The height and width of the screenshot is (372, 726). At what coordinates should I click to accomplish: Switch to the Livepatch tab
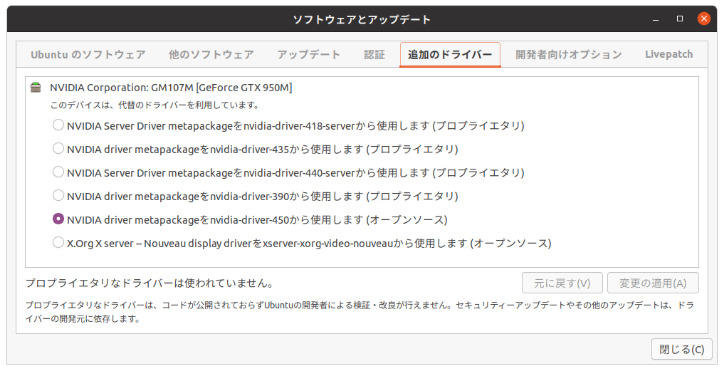click(x=669, y=55)
